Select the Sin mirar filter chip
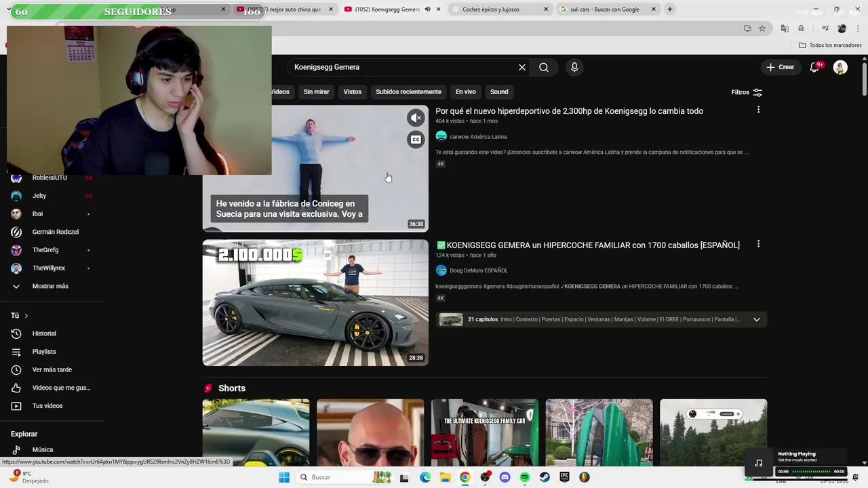Viewport: 868px width, 488px height. pos(316,91)
